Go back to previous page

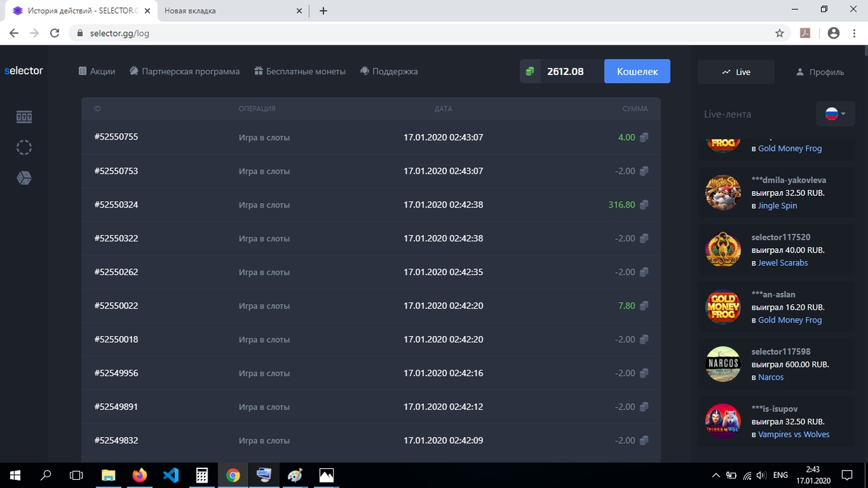pyautogui.click(x=14, y=33)
